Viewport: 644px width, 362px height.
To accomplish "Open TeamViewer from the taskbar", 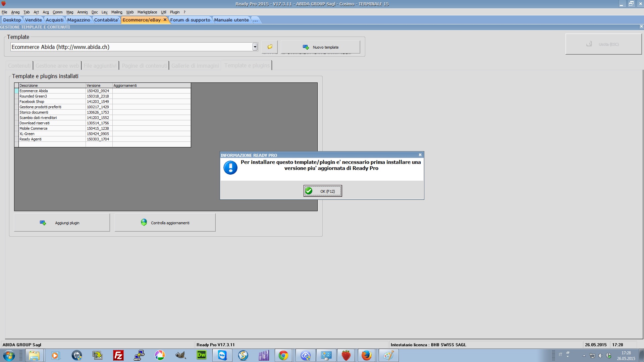I will click(x=222, y=355).
